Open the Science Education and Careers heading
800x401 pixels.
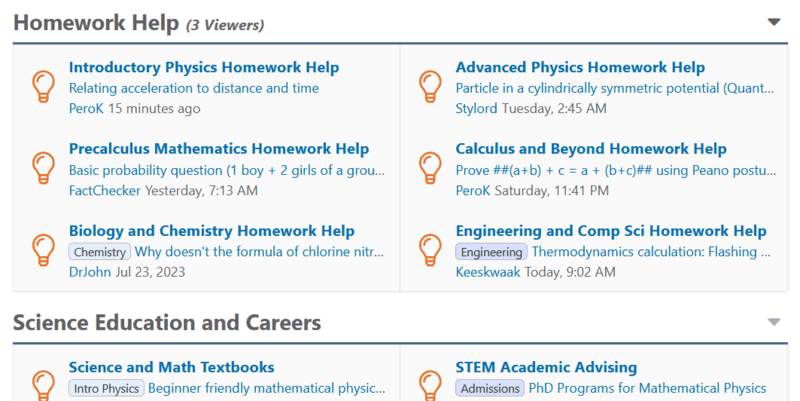[167, 323]
